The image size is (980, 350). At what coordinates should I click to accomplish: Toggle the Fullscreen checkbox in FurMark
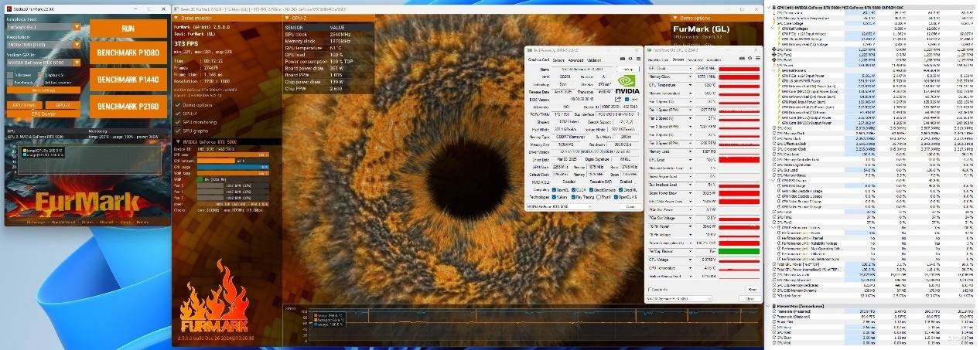click(x=11, y=75)
